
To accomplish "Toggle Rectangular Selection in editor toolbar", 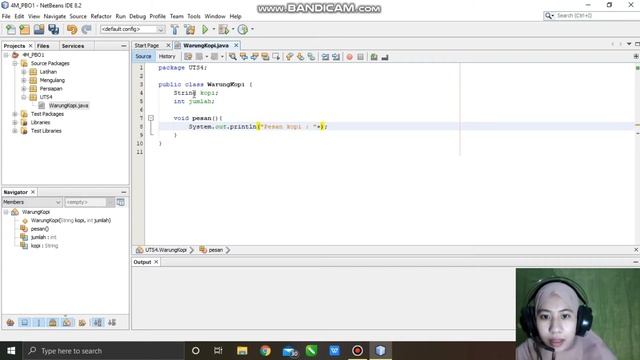I will pos(276,57).
